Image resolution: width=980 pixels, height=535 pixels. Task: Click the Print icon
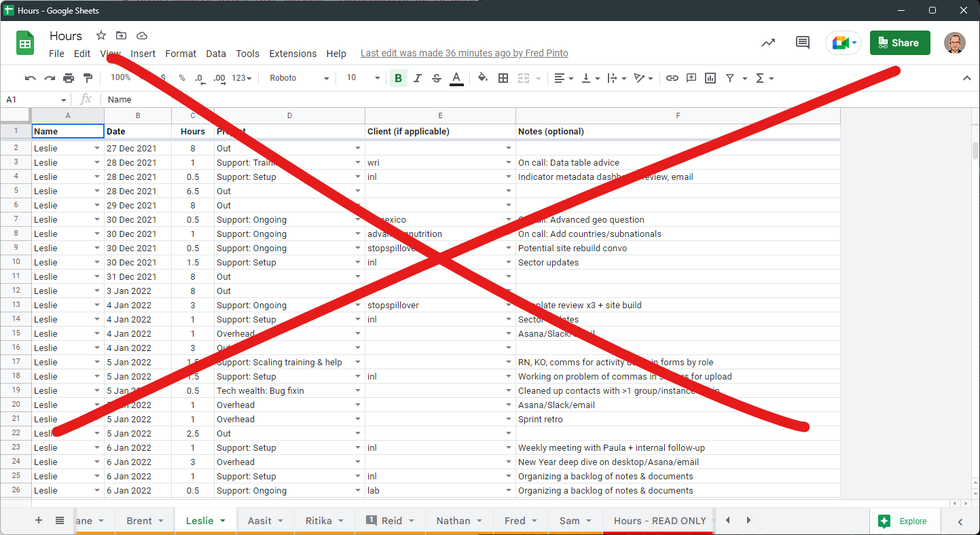pos(69,78)
